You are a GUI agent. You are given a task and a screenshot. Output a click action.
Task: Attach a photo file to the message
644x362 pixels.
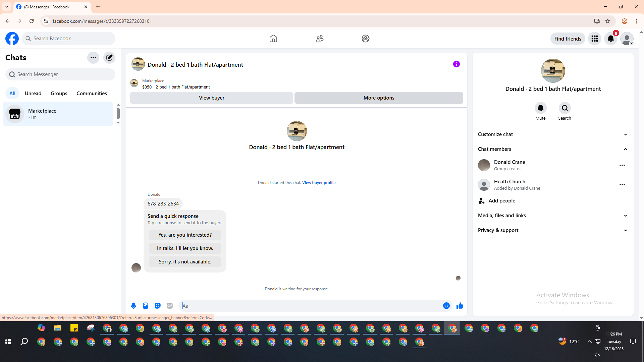[x=146, y=306]
